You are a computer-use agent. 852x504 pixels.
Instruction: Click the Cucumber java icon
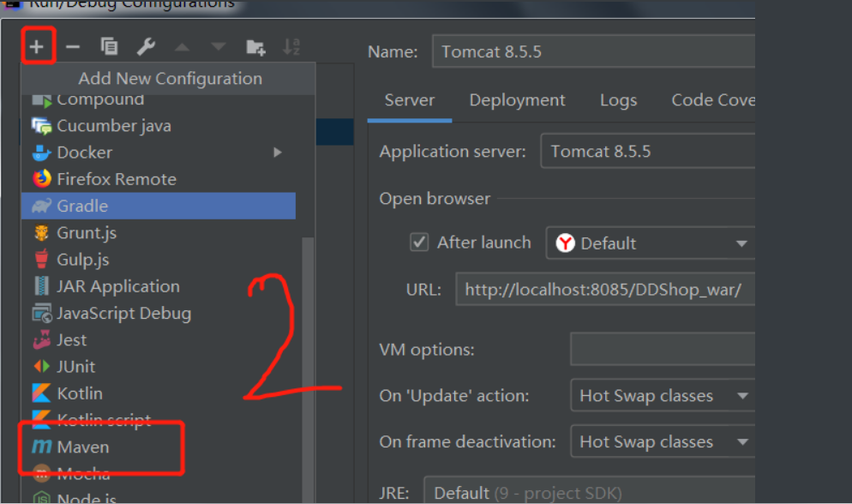pyautogui.click(x=42, y=126)
